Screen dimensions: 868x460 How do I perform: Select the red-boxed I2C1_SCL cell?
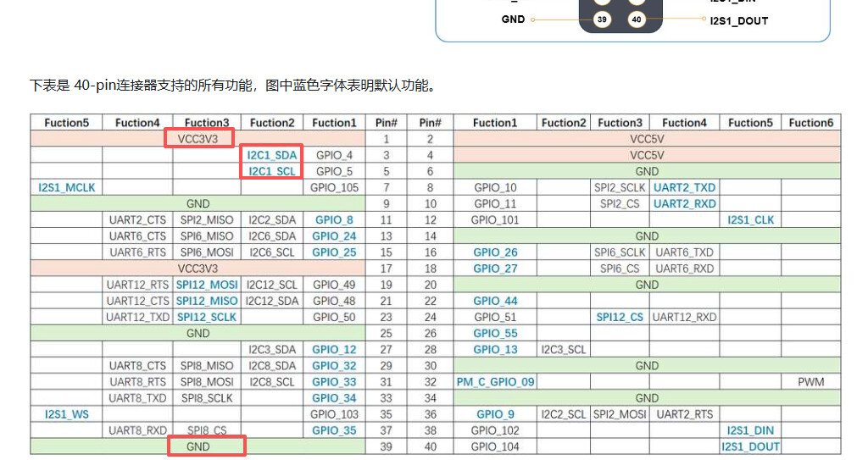[x=272, y=171]
